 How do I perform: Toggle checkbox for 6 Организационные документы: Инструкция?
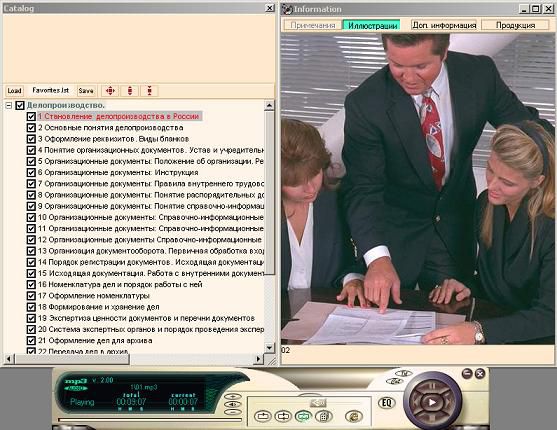point(31,172)
